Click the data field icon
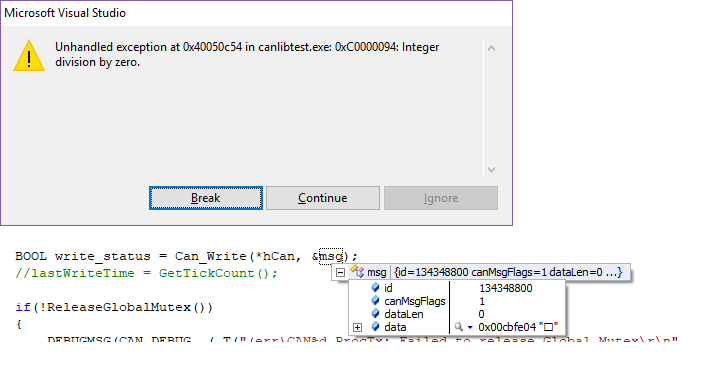 click(375, 327)
